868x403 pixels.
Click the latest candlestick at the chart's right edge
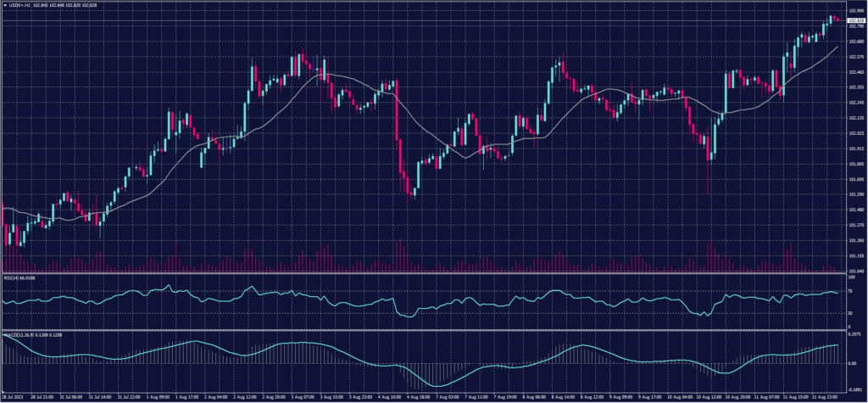[838, 19]
